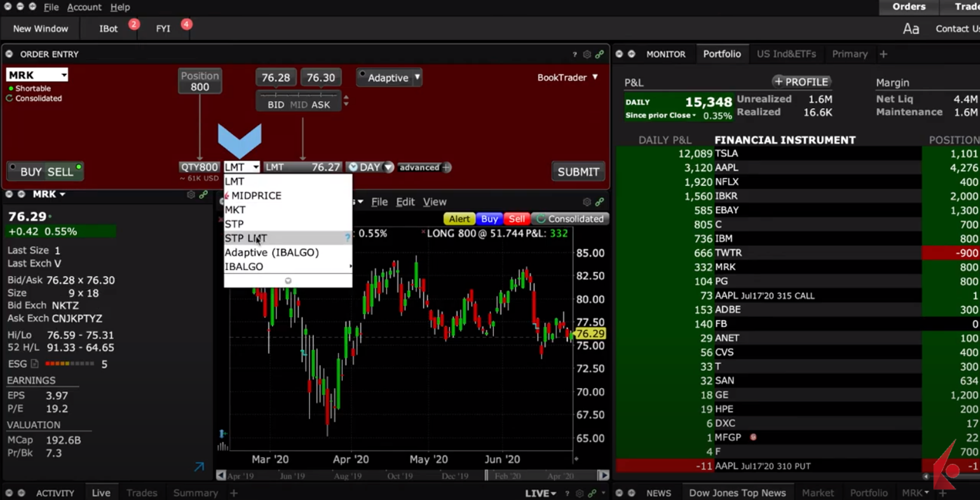The width and height of the screenshot is (980, 500).
Task: Switch to US Ind&ETFs tab
Action: (786, 54)
